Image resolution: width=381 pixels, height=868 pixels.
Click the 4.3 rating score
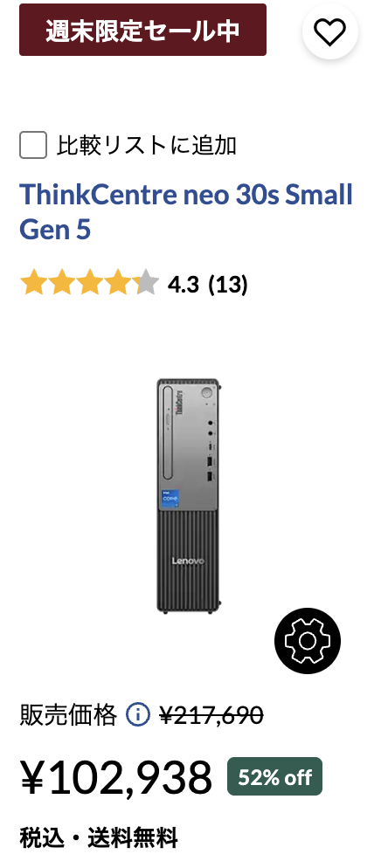click(184, 285)
